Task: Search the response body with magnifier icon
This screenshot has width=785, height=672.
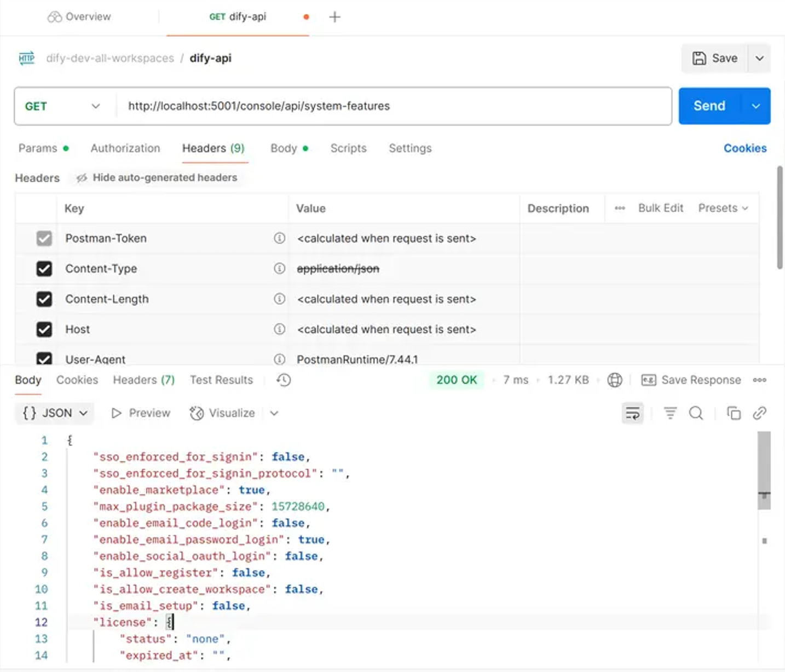Action: 696,413
